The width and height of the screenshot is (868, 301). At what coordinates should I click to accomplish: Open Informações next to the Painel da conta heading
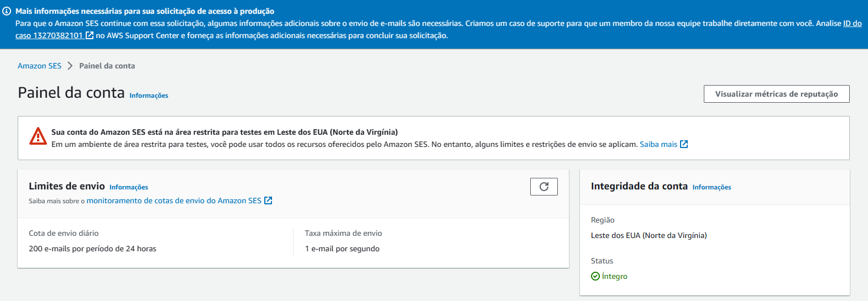point(149,96)
